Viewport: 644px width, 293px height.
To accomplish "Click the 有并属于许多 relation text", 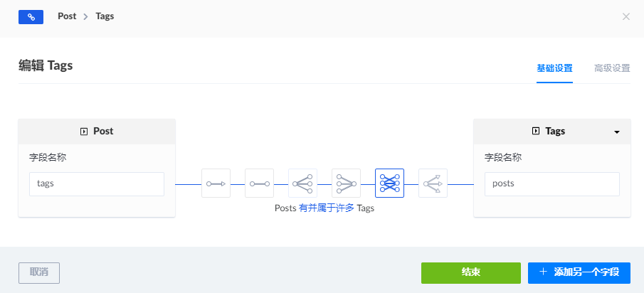I will tap(327, 208).
